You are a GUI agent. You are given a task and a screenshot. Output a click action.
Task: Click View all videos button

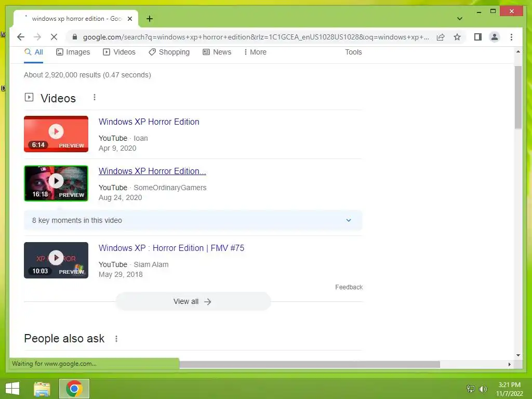193,302
